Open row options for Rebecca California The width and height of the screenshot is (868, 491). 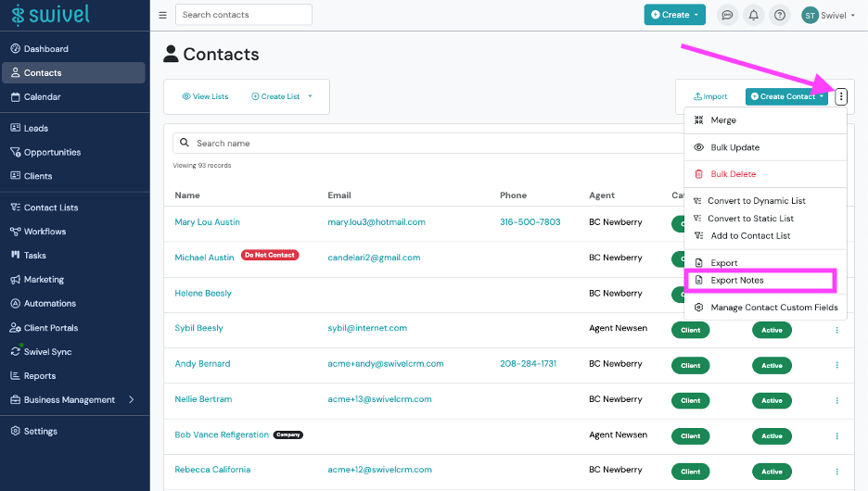click(x=837, y=472)
